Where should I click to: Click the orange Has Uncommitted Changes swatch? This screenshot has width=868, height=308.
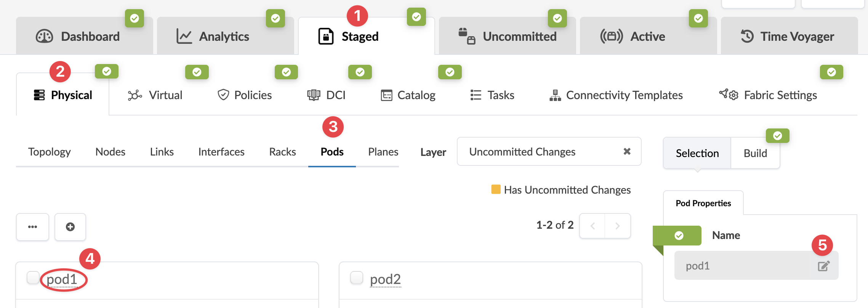(x=496, y=189)
